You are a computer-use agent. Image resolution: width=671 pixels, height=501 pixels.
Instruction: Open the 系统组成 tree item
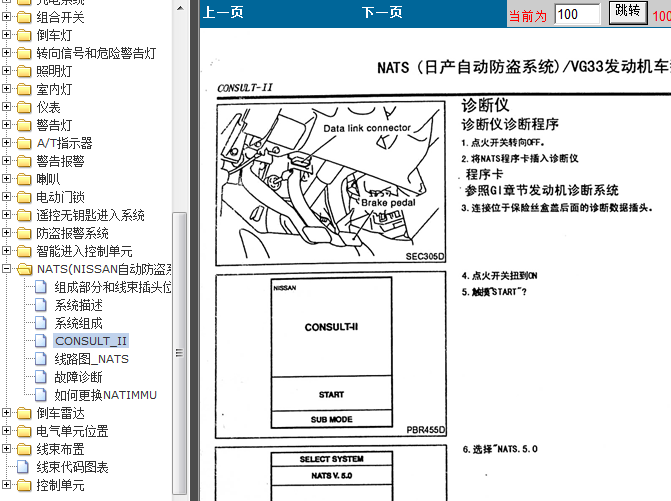[x=78, y=323]
